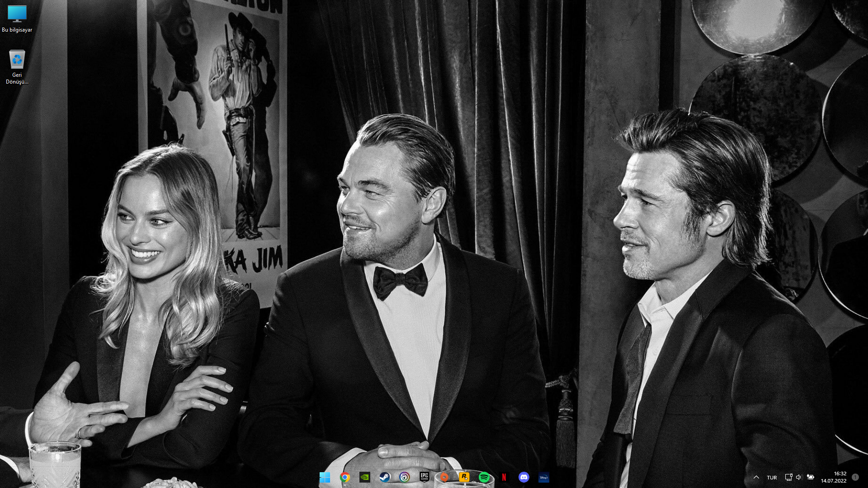Open the TUR input language switcher

tap(772, 478)
